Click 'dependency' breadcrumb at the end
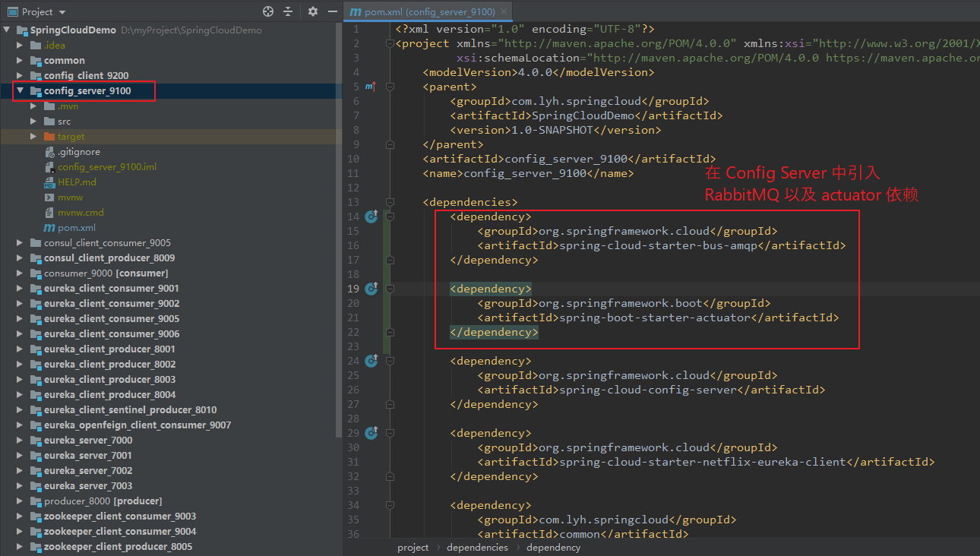Image resolution: width=980 pixels, height=556 pixels. 553,547
